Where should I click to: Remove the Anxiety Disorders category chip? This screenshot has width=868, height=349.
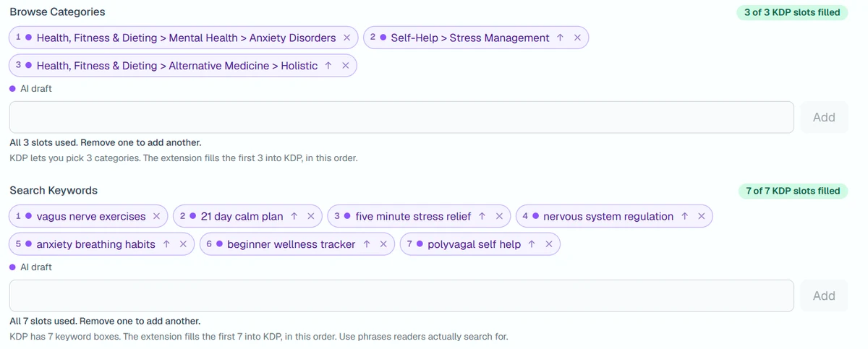pyautogui.click(x=346, y=38)
